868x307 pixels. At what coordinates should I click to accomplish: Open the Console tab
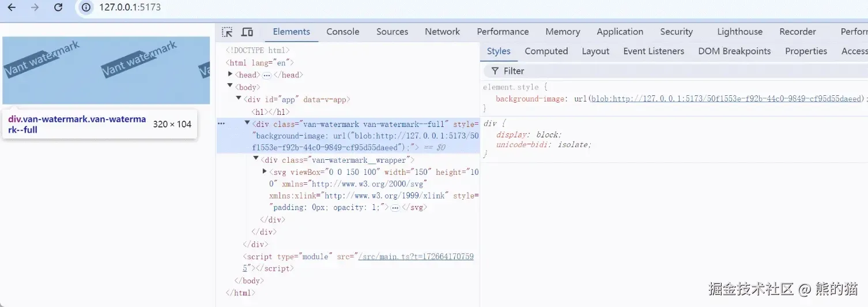[x=343, y=32]
